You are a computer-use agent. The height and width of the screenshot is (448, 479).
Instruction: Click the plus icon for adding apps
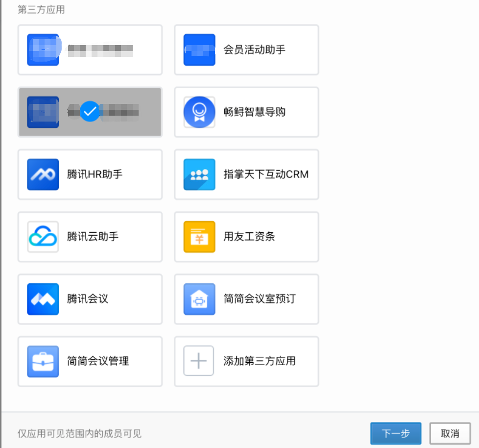[198, 361]
